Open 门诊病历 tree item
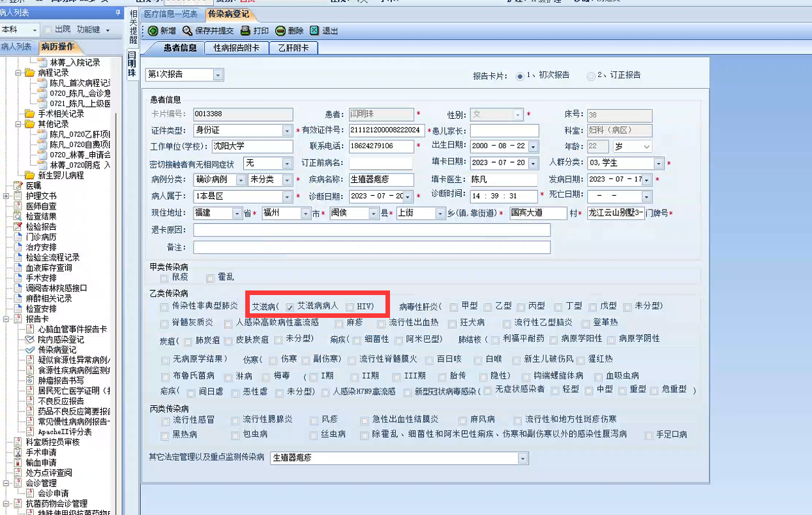This screenshot has height=515, width=812. (x=41, y=237)
